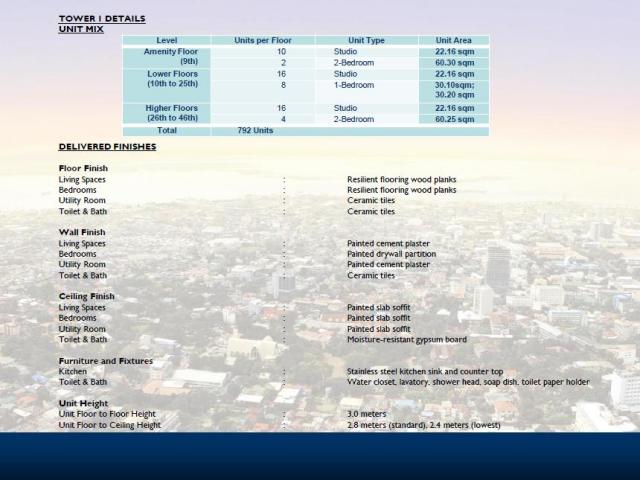
Task: Click "Bedrooms" under Wall Finish
Action: click(x=78, y=254)
